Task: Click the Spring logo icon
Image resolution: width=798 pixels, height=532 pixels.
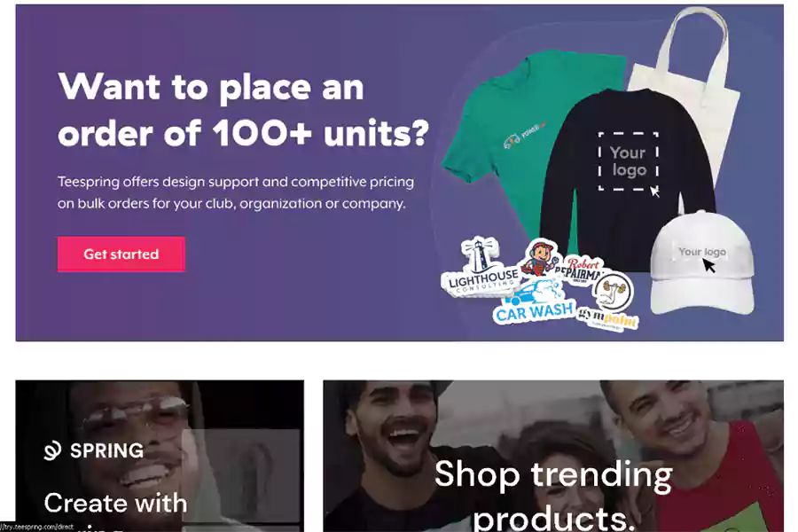Action: click(x=52, y=450)
